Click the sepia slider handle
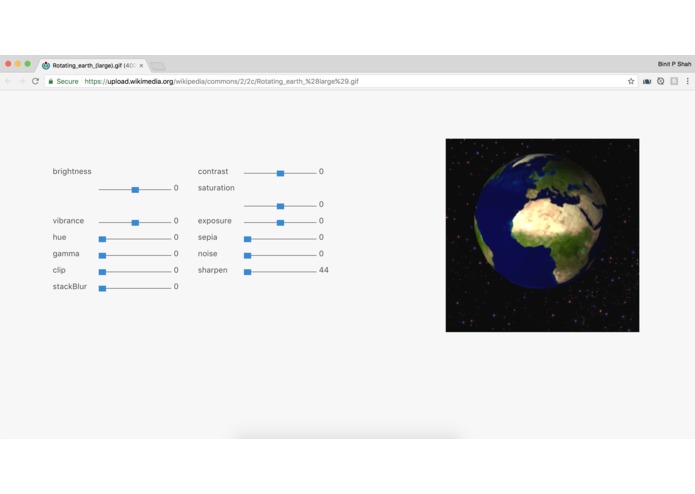 pyautogui.click(x=248, y=239)
